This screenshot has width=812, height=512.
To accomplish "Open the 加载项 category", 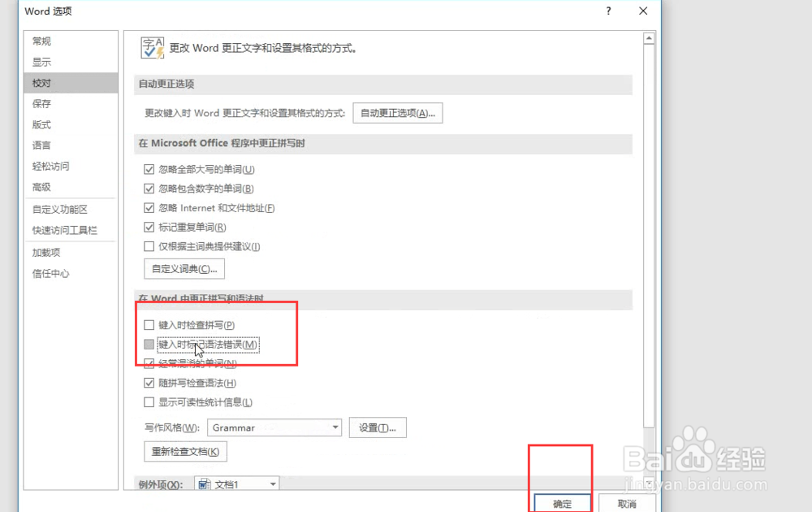I will tap(71, 253).
